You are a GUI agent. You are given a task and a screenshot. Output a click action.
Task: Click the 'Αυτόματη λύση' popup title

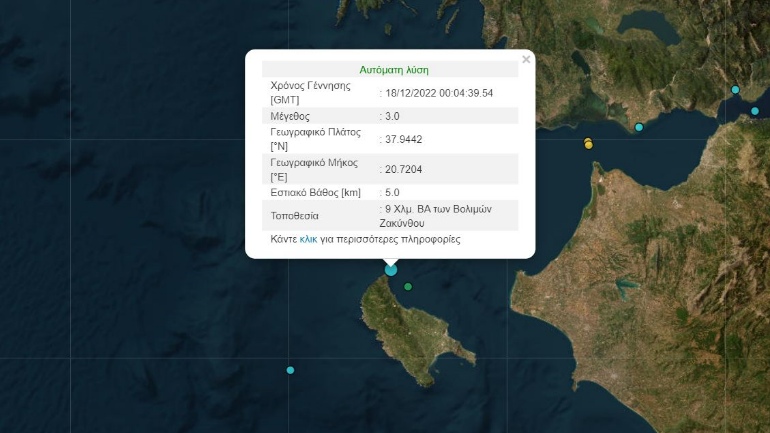click(x=394, y=70)
